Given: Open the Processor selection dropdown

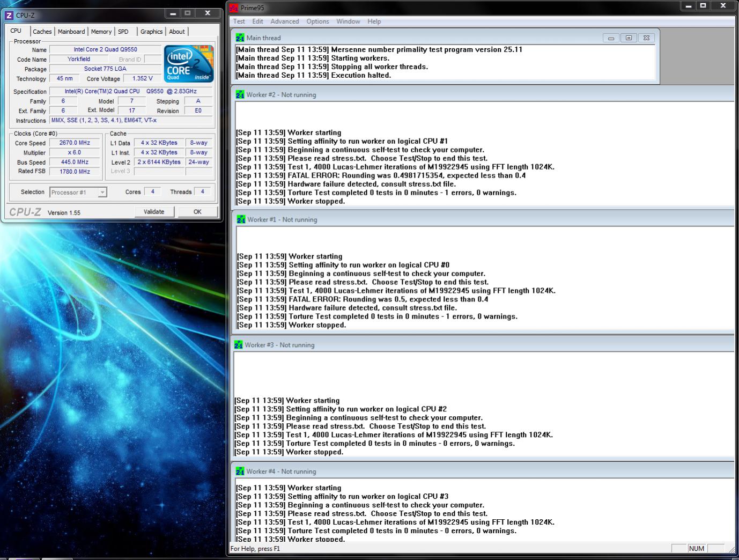Looking at the screenshot, I should click(x=102, y=192).
